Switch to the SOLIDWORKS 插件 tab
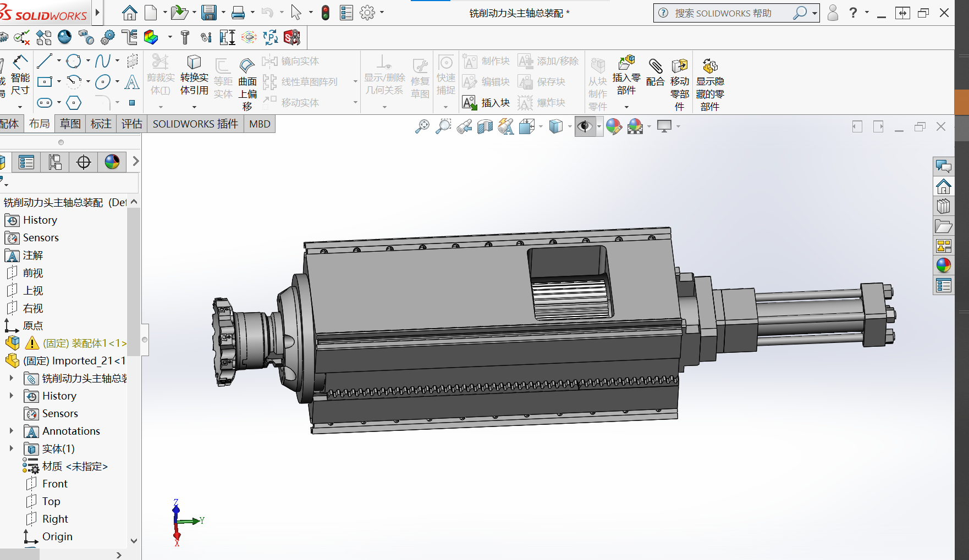This screenshot has height=560, width=969. pos(195,124)
